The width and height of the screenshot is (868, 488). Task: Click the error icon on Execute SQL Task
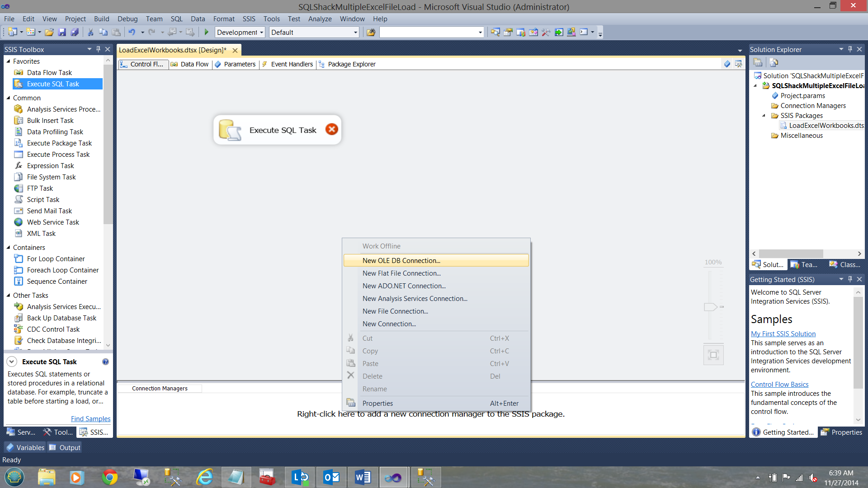[x=331, y=129]
